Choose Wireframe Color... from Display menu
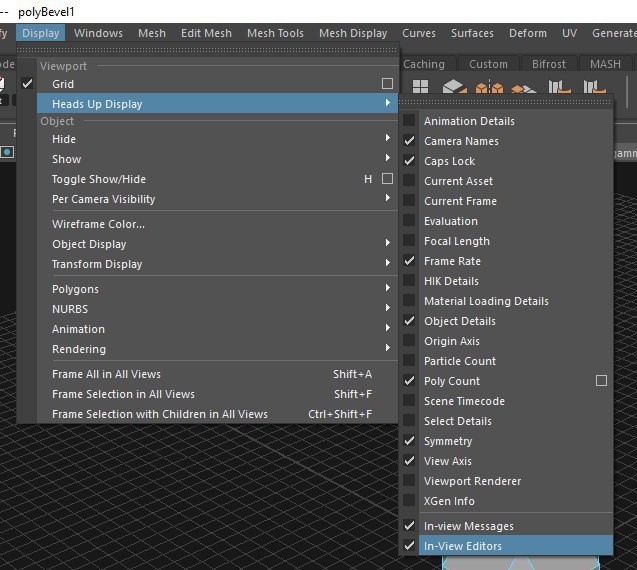 (x=98, y=224)
